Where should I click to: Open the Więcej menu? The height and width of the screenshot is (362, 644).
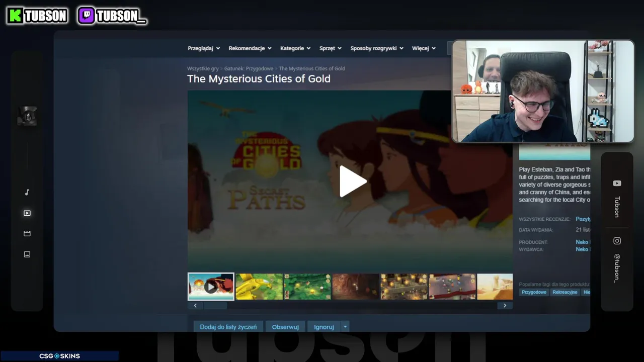(424, 48)
